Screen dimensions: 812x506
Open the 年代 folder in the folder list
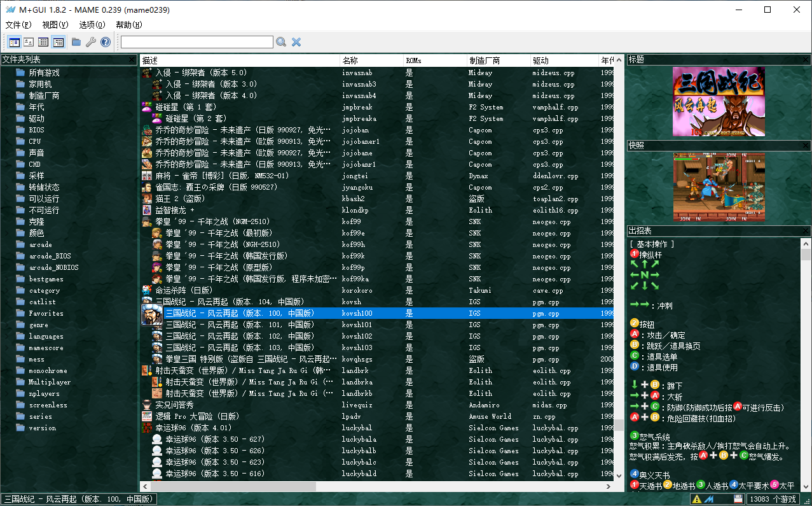(36, 107)
